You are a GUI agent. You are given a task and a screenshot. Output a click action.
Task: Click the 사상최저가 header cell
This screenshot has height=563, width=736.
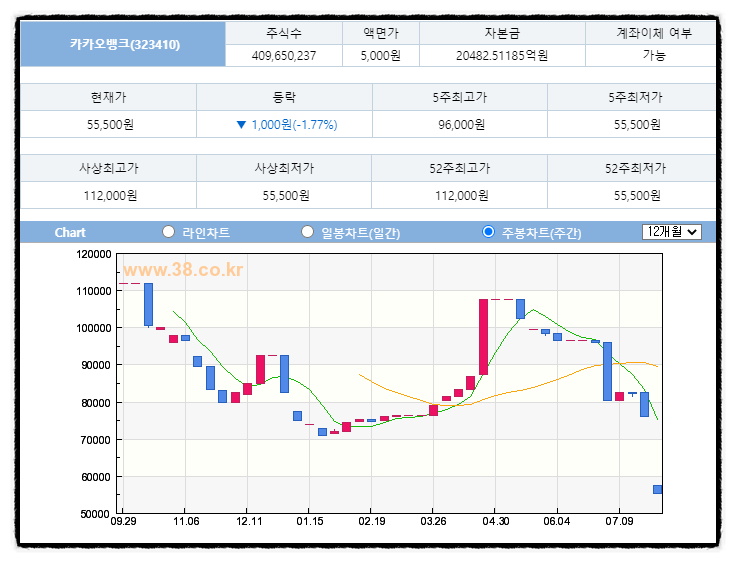point(284,168)
